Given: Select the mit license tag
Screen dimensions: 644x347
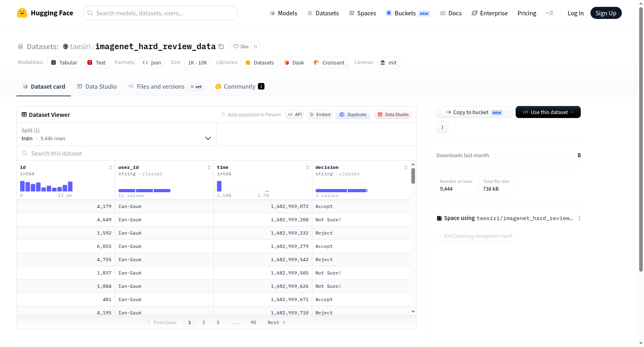Looking at the screenshot, I should click(x=388, y=62).
